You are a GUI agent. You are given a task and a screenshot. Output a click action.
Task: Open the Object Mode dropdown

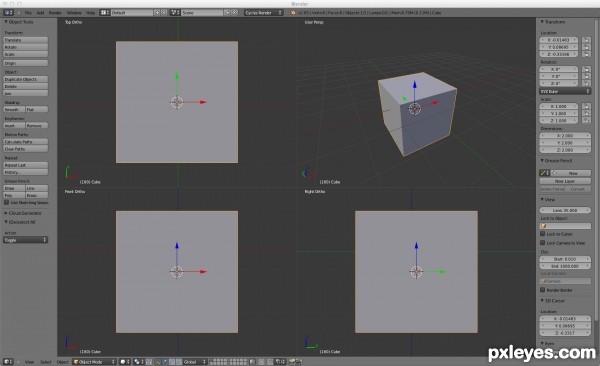pos(94,361)
